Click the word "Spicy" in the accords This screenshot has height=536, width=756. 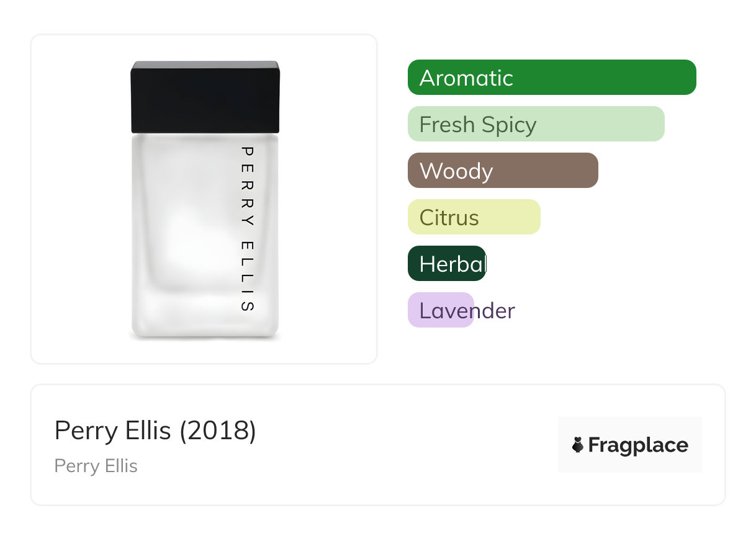508,124
